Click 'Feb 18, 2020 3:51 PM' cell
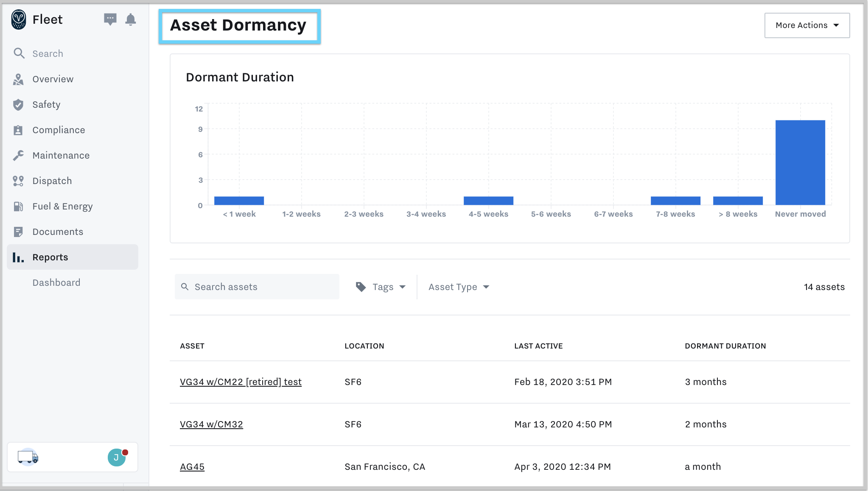Viewport: 868px width, 491px height. point(563,382)
